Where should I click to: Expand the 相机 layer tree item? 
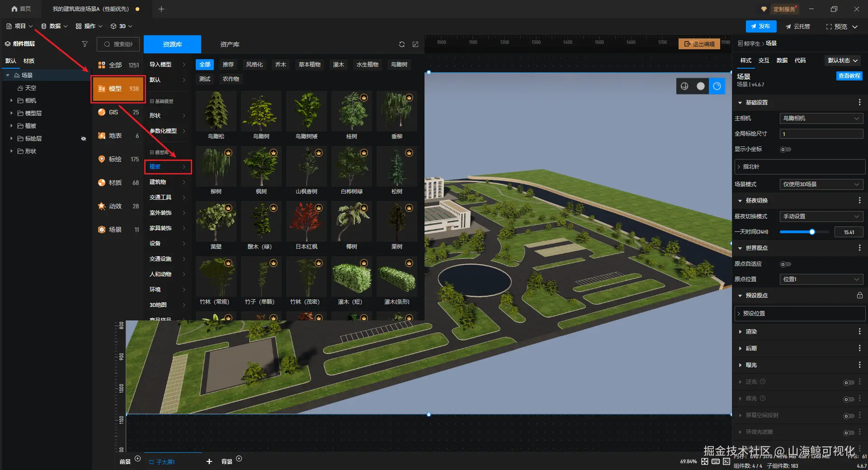click(x=11, y=100)
